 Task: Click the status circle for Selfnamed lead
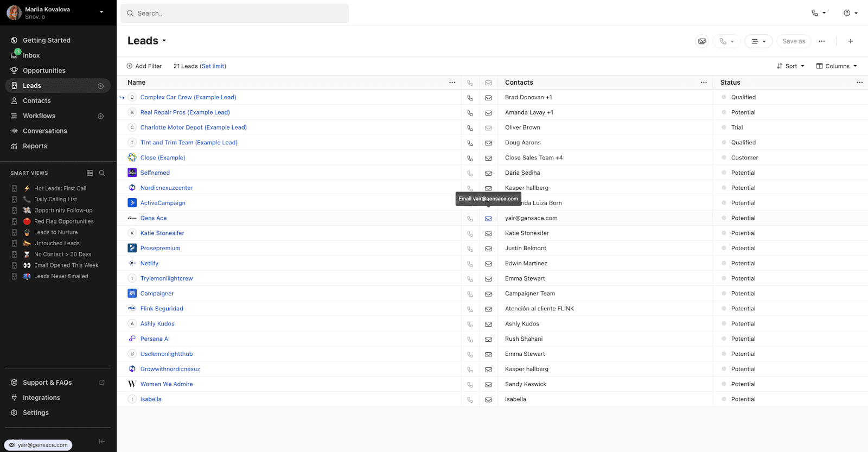tap(724, 173)
